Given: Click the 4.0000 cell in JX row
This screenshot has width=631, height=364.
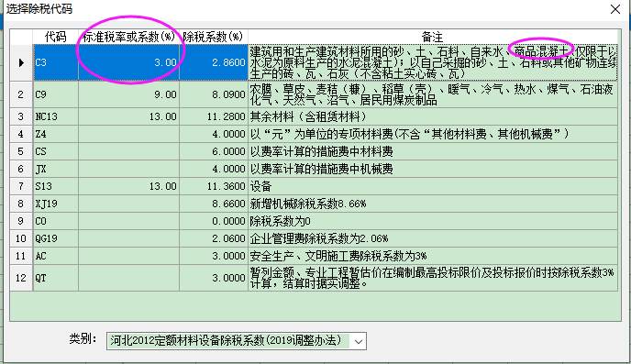Looking at the screenshot, I should tap(214, 169).
